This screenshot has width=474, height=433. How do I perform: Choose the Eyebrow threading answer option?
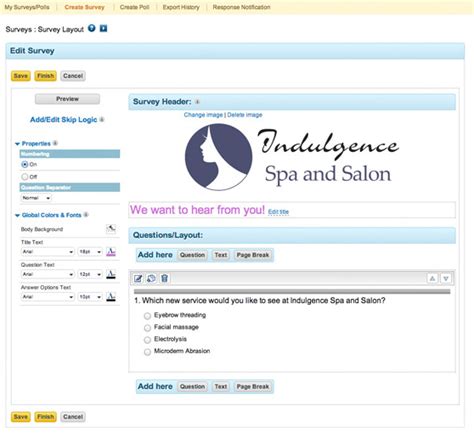(147, 315)
